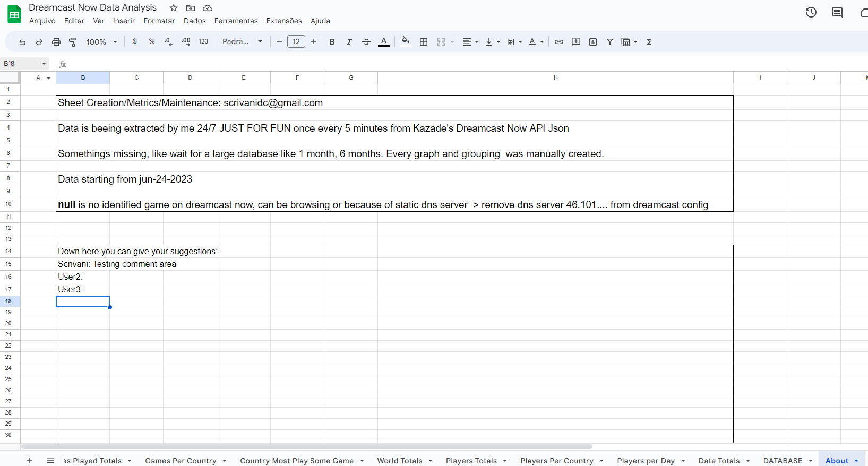Open the all sheets list icon
The width and height of the screenshot is (868, 466).
tap(50, 461)
